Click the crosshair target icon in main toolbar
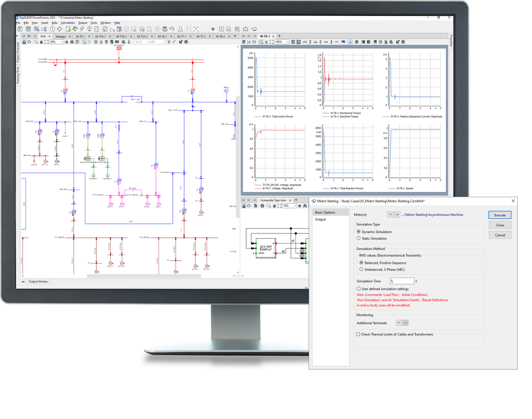This screenshot has width=532, height=419. [60, 29]
